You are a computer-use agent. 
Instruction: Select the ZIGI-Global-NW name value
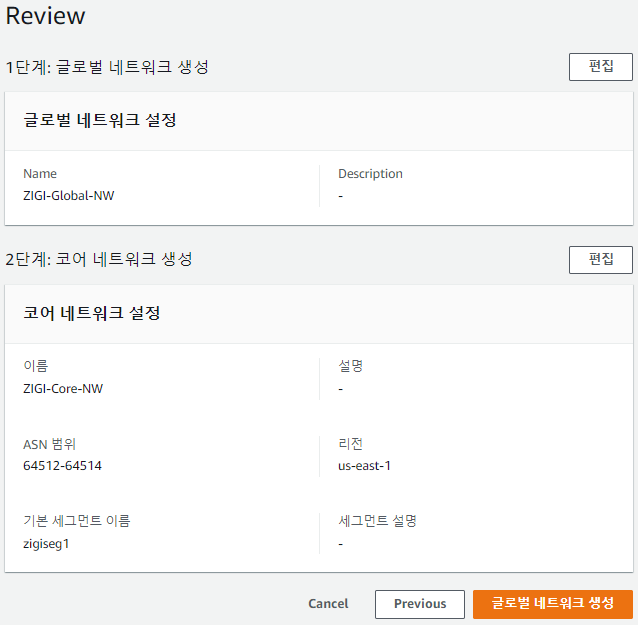tap(69, 196)
